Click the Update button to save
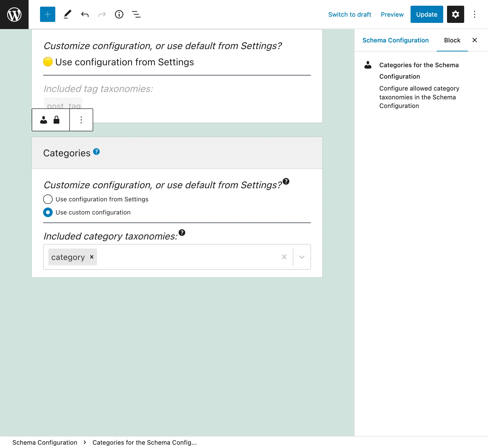Screen dimensions: 488x448 (x=426, y=14)
